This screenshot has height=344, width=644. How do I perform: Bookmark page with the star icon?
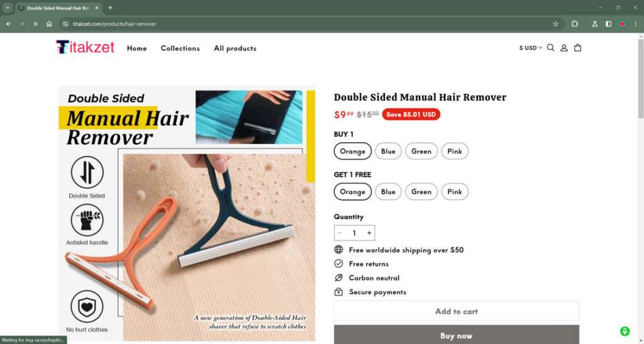(x=556, y=24)
